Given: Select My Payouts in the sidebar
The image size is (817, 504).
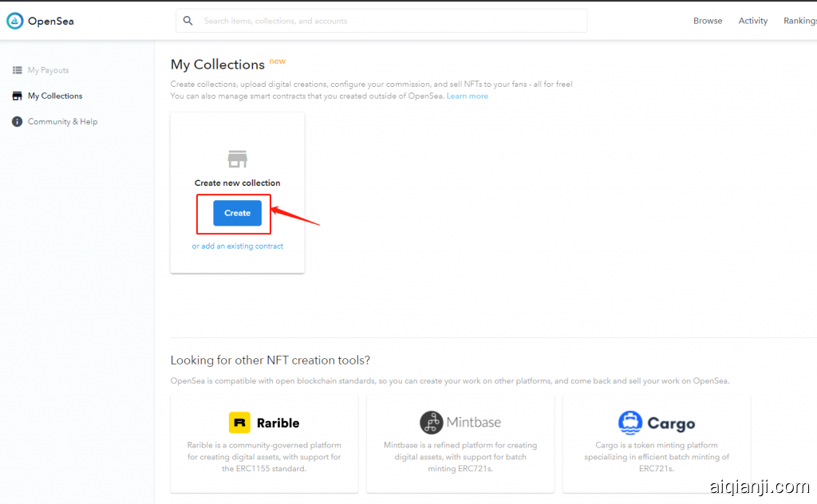Looking at the screenshot, I should point(48,70).
